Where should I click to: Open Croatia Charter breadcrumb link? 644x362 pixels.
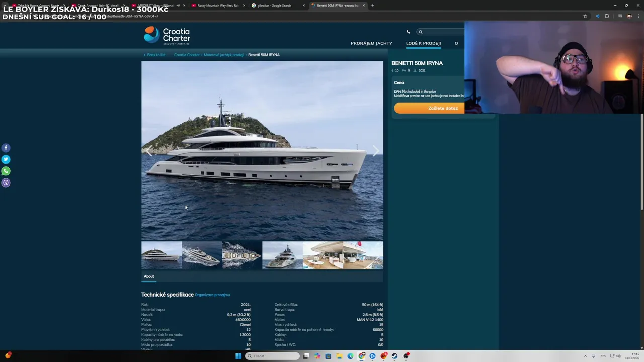[x=187, y=55]
